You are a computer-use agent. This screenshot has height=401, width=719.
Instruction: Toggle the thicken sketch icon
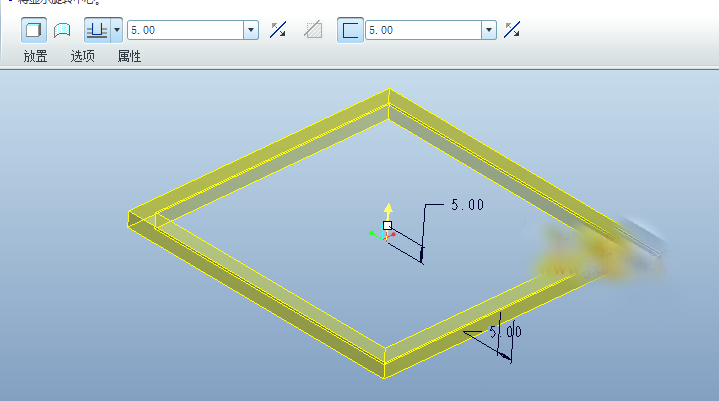[350, 30]
